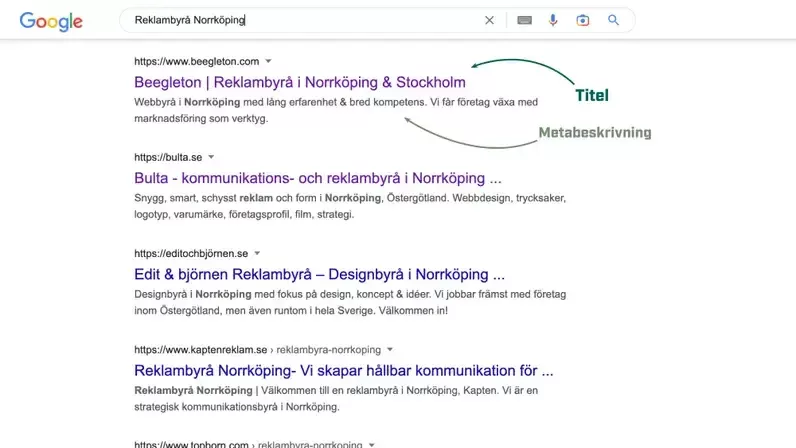
Task: Open search by image camera icon
Action: click(583, 20)
